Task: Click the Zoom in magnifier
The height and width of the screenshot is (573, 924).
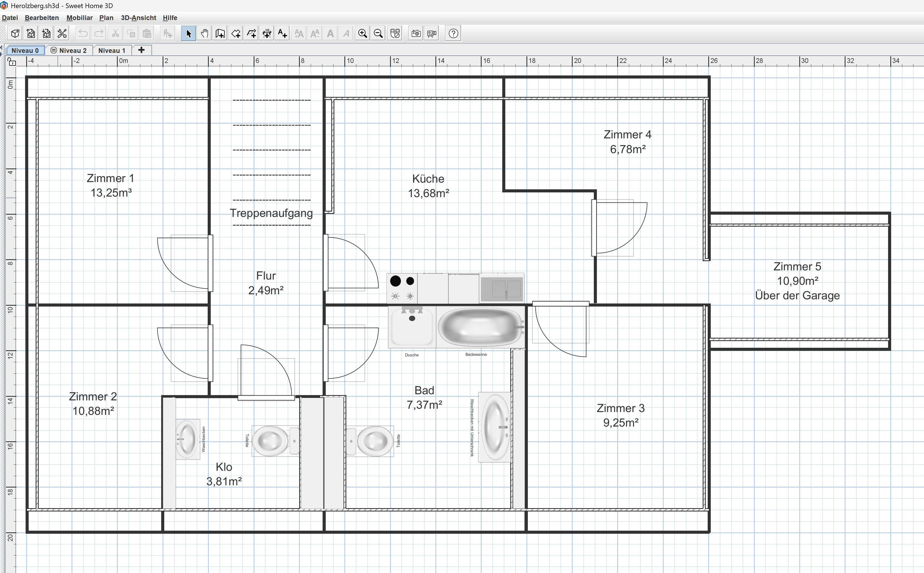Action: [x=362, y=34]
